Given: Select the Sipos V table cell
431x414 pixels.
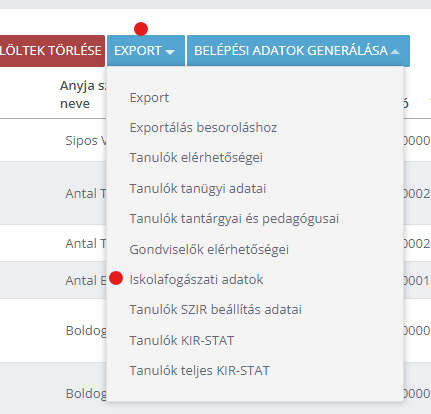Looking at the screenshot, I should 86,141.
